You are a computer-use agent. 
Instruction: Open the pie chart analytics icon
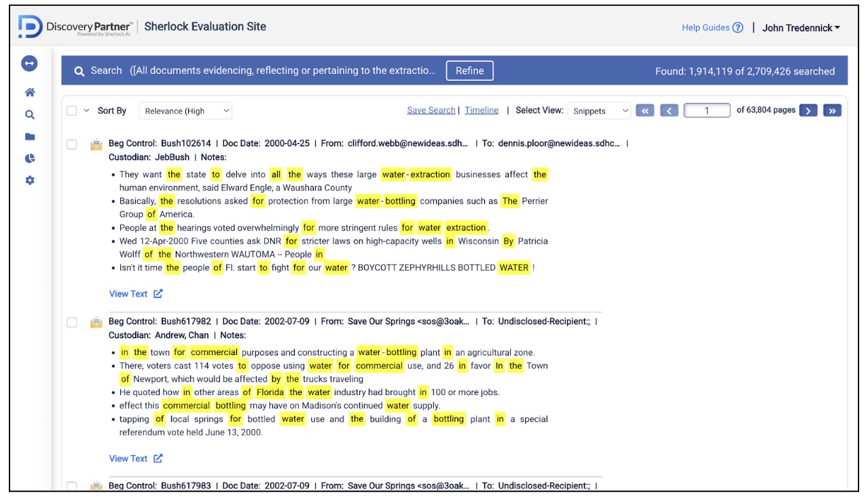tap(29, 158)
